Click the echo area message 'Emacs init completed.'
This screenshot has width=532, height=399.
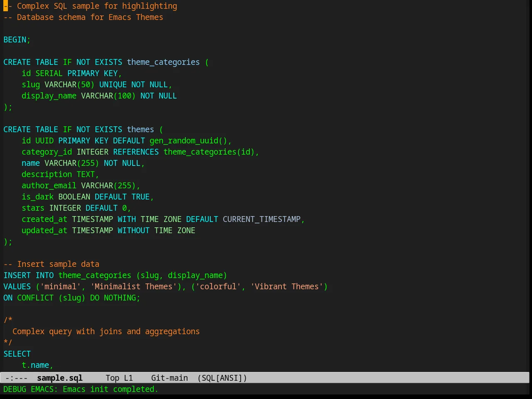111,389
